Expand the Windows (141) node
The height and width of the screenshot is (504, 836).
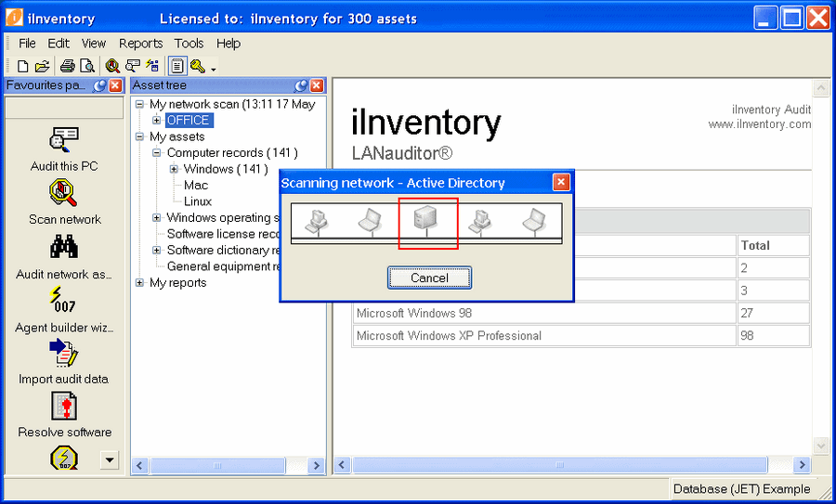pos(174,170)
